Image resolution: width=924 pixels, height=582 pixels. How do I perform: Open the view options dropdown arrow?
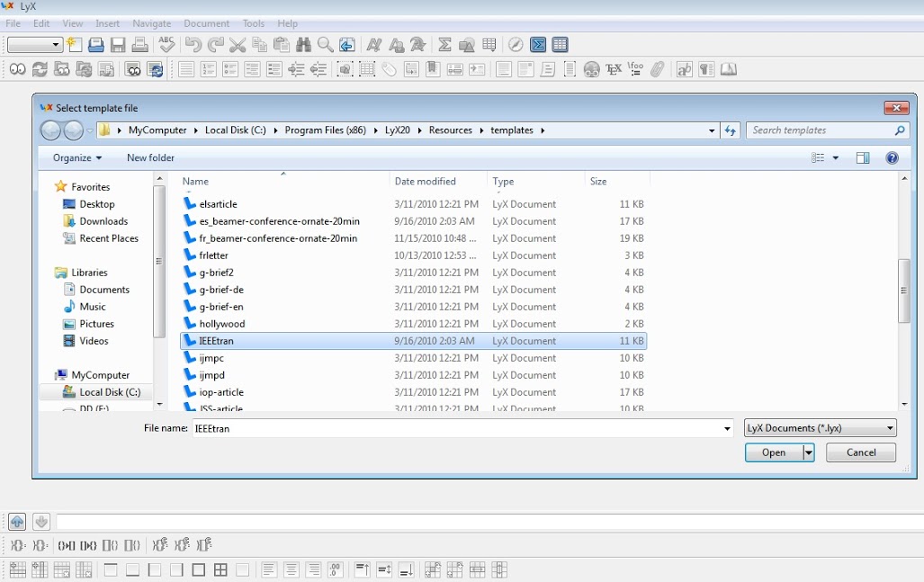point(836,158)
